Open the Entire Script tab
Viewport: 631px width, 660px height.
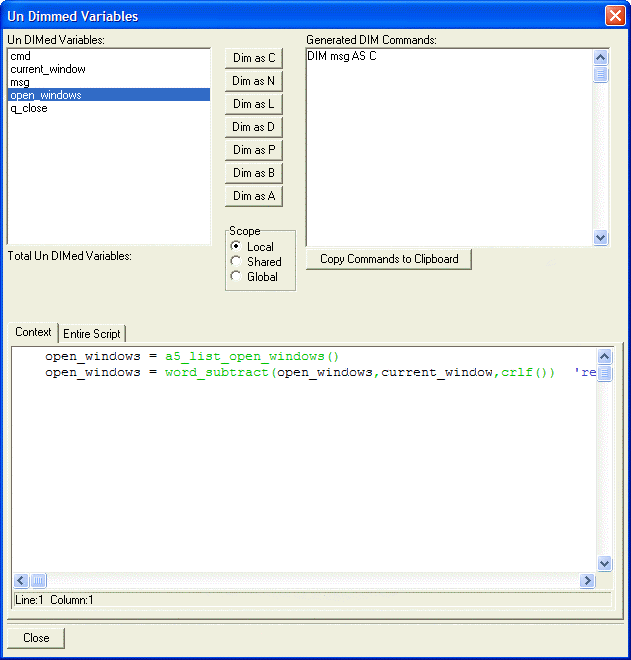coord(92,334)
